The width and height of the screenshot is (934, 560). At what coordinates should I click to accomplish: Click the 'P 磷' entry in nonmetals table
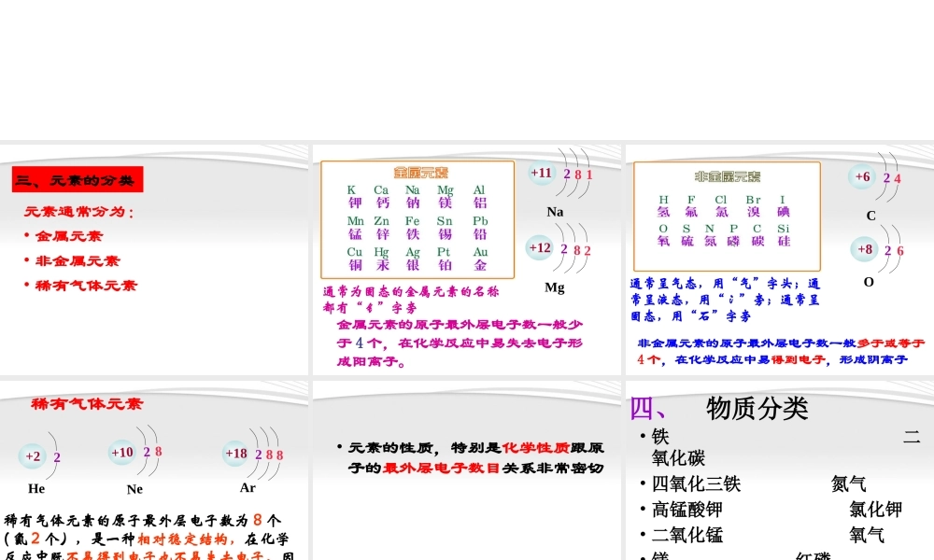[x=734, y=235]
